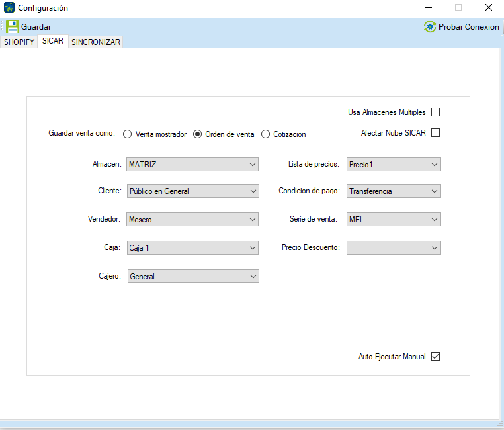504x430 pixels.
Task: Click the 'Lista de precios:' label
Action: (x=314, y=164)
